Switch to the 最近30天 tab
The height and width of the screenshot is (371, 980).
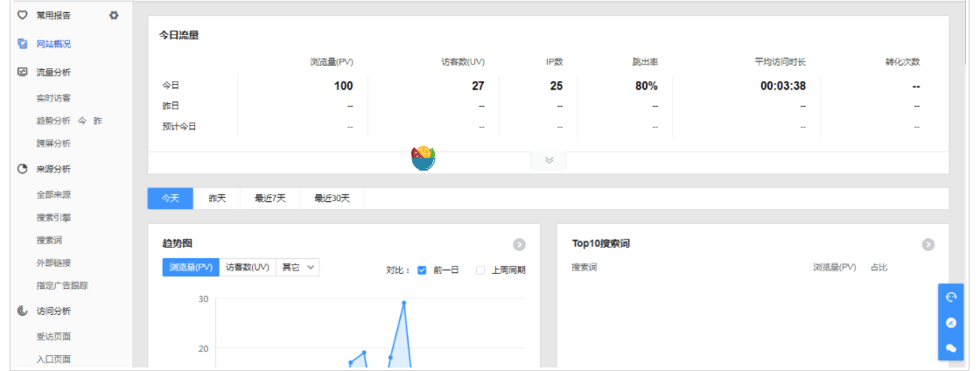pyautogui.click(x=332, y=198)
